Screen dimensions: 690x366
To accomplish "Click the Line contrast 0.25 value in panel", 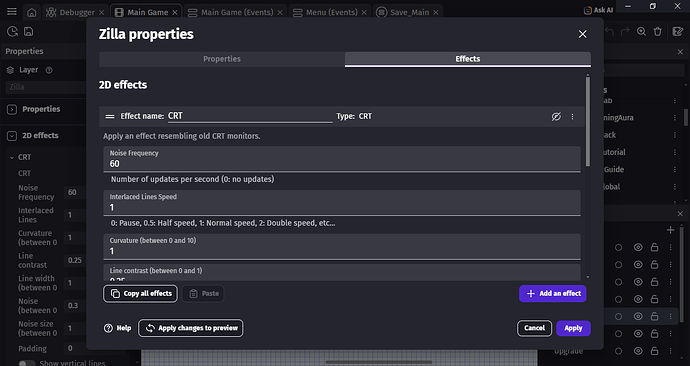I will coord(75,260).
